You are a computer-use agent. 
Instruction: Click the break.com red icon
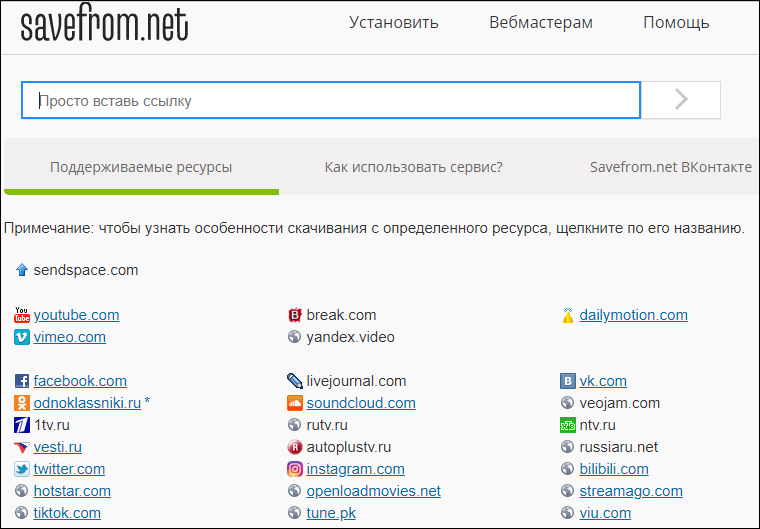pyautogui.click(x=295, y=315)
